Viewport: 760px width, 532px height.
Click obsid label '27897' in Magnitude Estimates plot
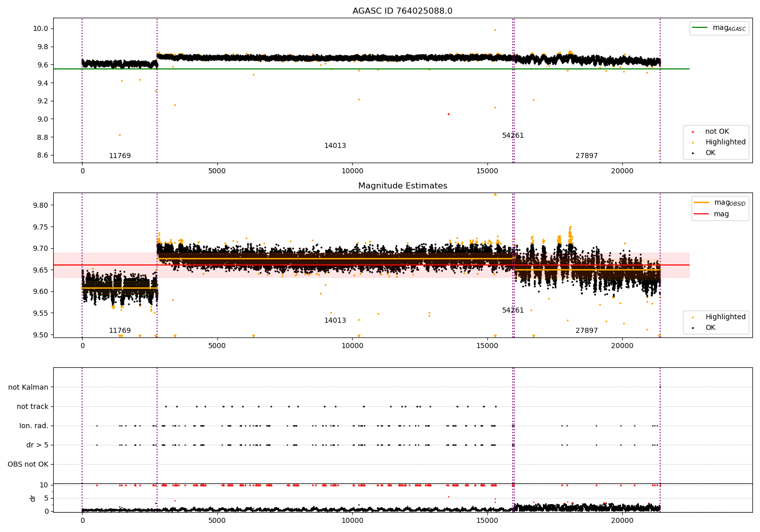(x=587, y=331)
